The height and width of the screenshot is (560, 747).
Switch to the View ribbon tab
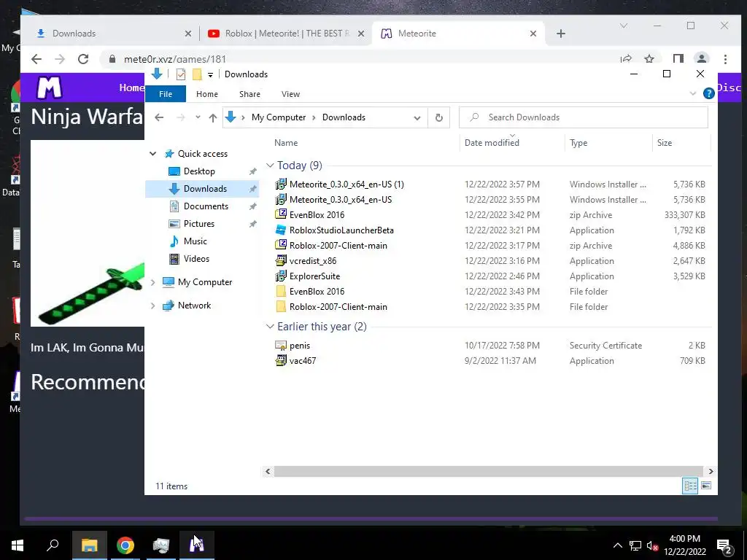pos(290,94)
